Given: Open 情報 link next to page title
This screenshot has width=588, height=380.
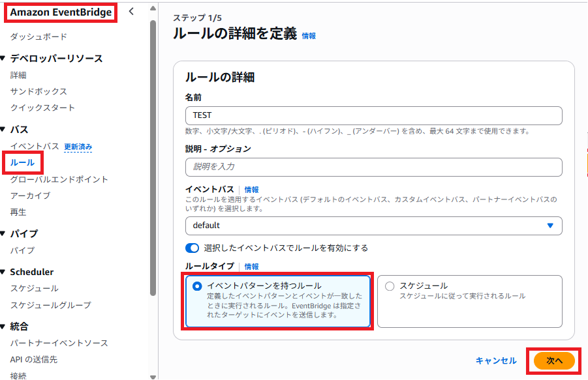Looking at the screenshot, I should point(309,36).
